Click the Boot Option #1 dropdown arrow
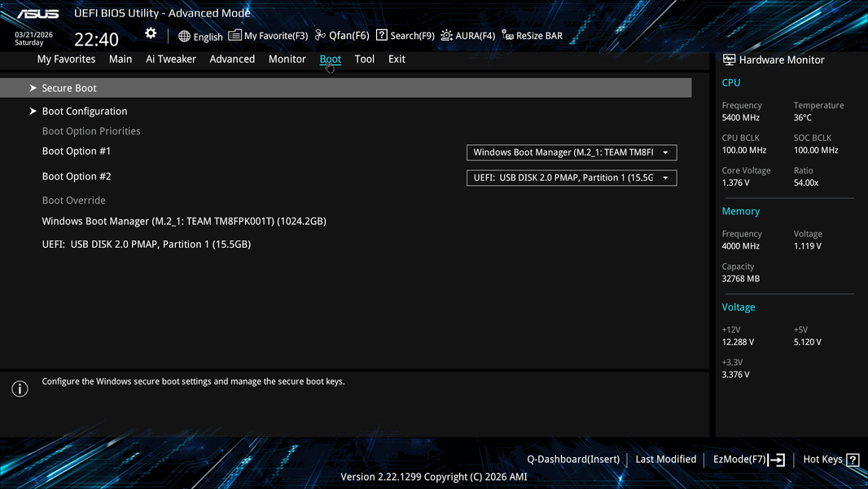Viewport: 868px width, 489px height. click(x=665, y=153)
